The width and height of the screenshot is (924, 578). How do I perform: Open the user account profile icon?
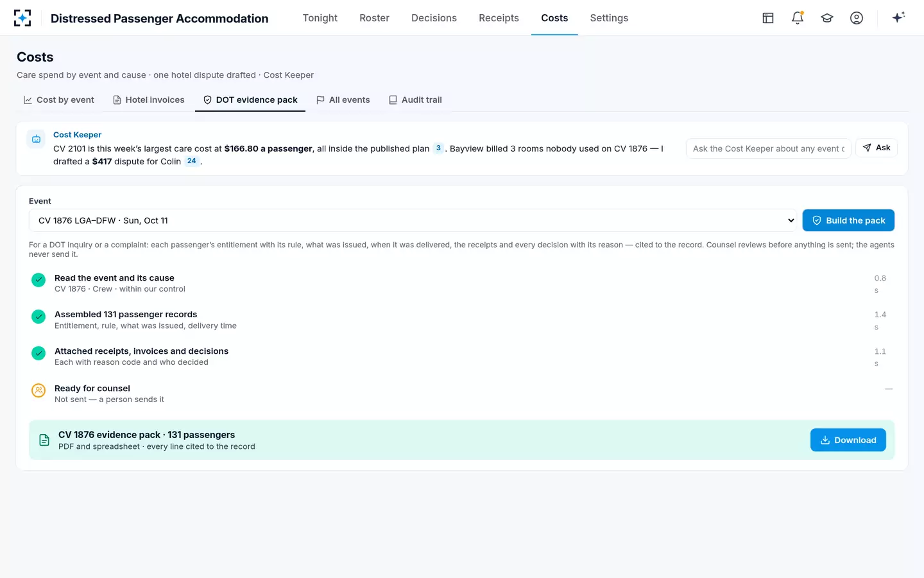tap(857, 18)
